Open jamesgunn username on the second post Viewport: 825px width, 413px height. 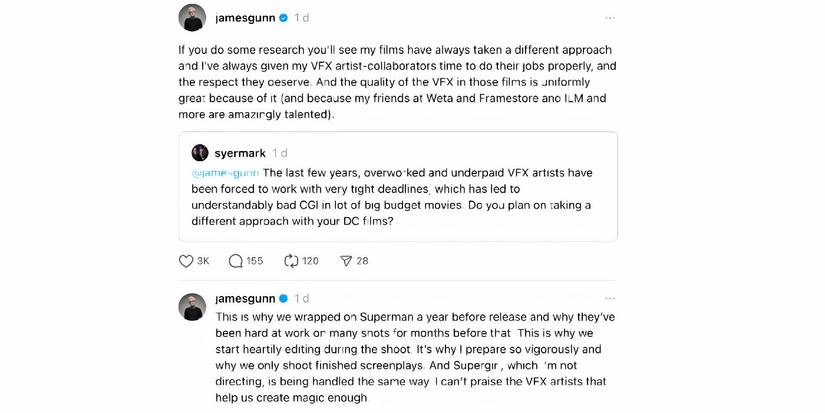click(x=245, y=299)
